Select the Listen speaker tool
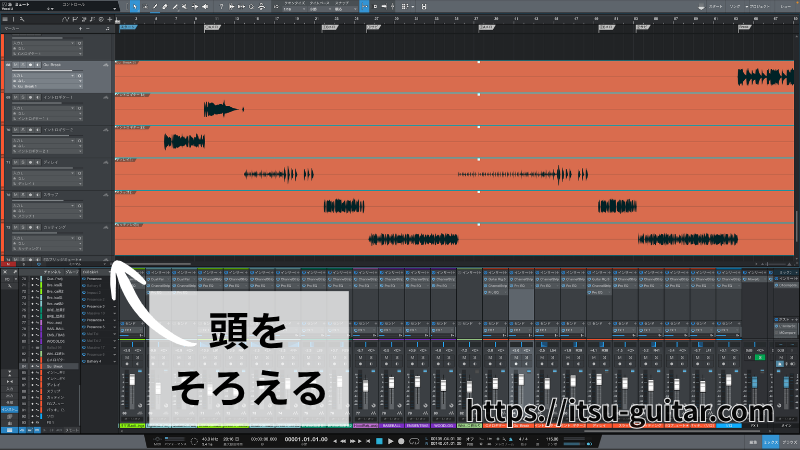Image resolution: width=800 pixels, height=450 pixels. tap(205, 7)
